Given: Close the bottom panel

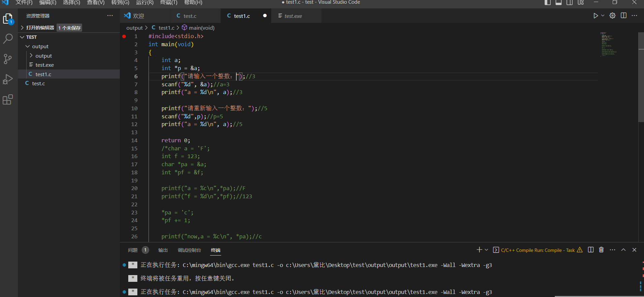Looking at the screenshot, I should pyautogui.click(x=635, y=250).
